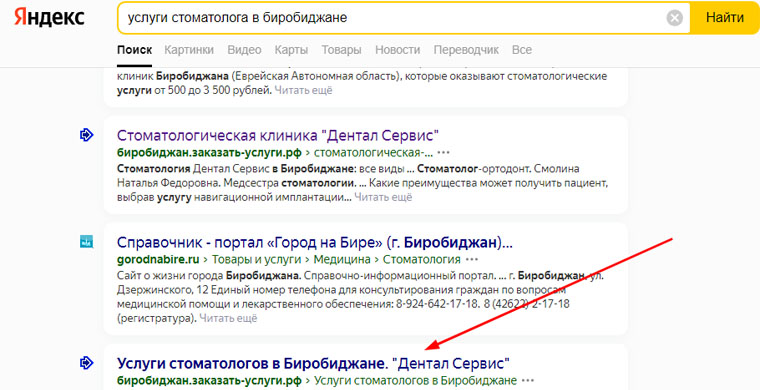Click Читать ещё after 'до 3 500 рублей'
The height and width of the screenshot is (390, 760).
[303, 91]
